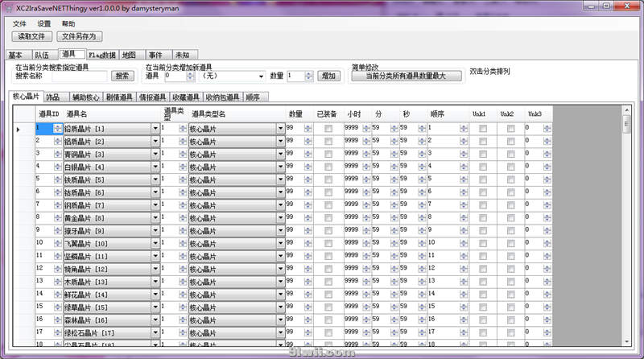The height and width of the screenshot is (359, 644).
Task: Switch to the Flag数据 tab
Action: (x=102, y=55)
